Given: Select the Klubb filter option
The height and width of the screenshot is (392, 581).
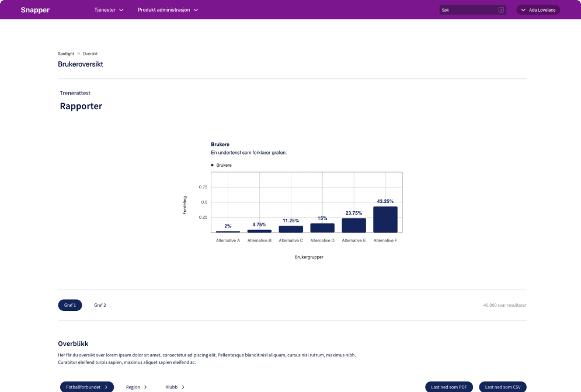Looking at the screenshot, I should pyautogui.click(x=175, y=387).
